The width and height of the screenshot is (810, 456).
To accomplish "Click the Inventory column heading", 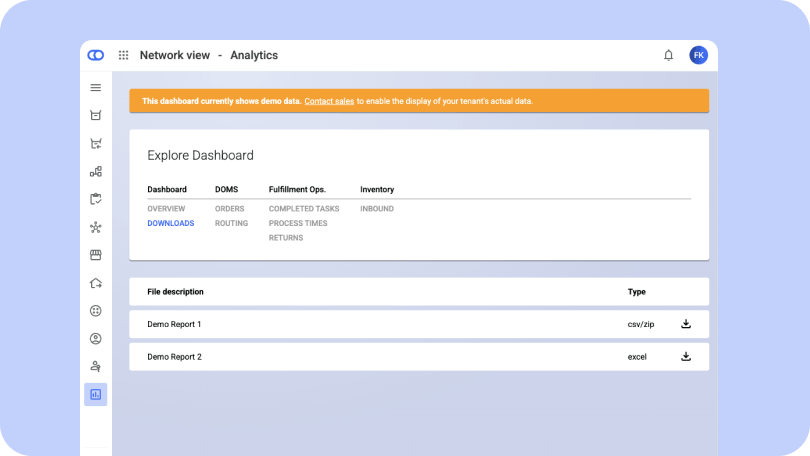I will coord(377,190).
